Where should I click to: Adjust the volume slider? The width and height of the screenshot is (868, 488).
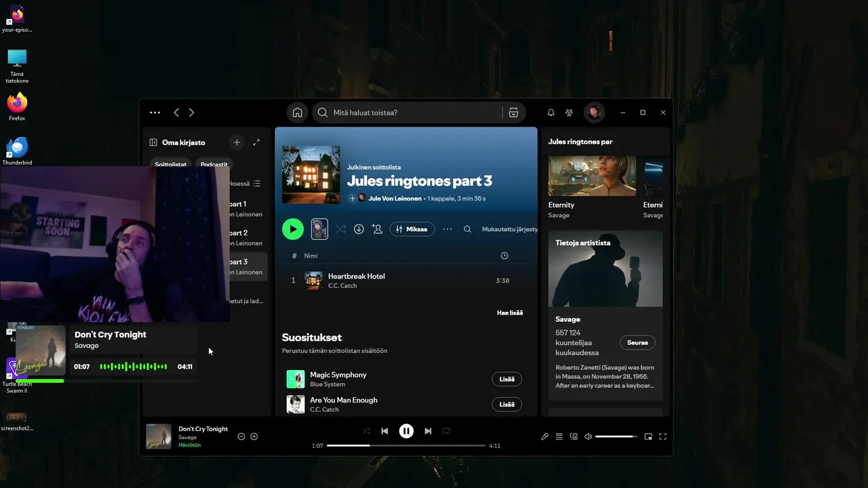pos(616,436)
